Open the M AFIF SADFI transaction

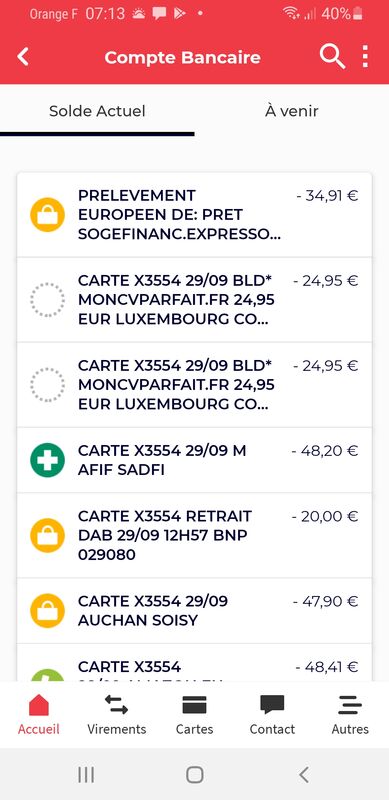point(194,460)
